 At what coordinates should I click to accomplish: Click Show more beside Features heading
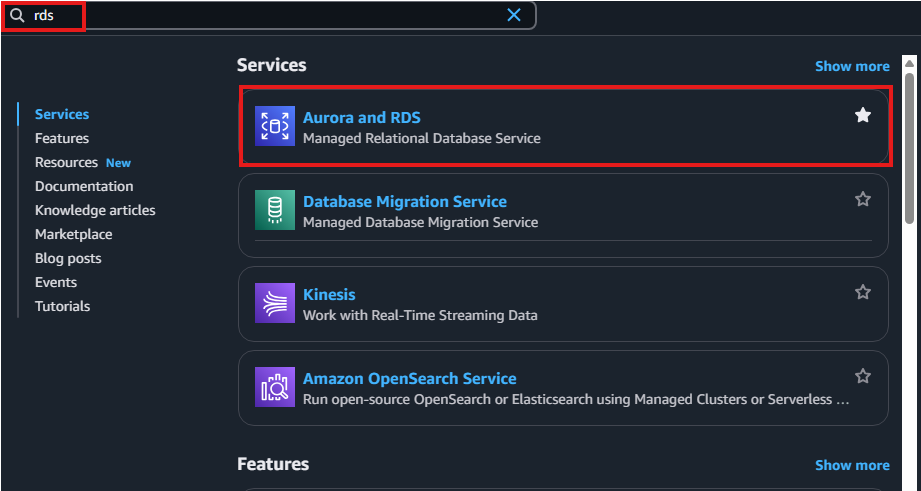point(852,465)
